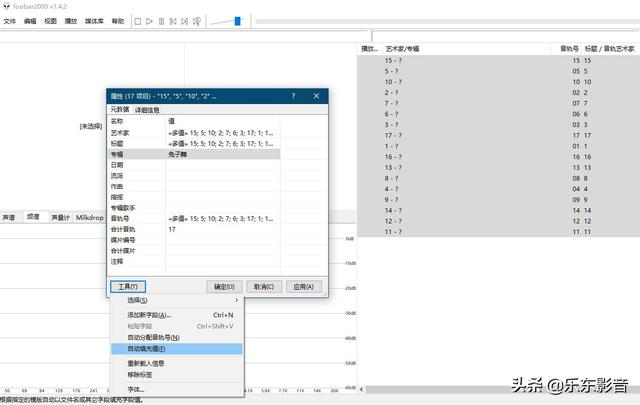Image resolution: width=640 pixels, height=405 pixels.
Task: Select the 作曲 field row
Action: click(x=194, y=187)
